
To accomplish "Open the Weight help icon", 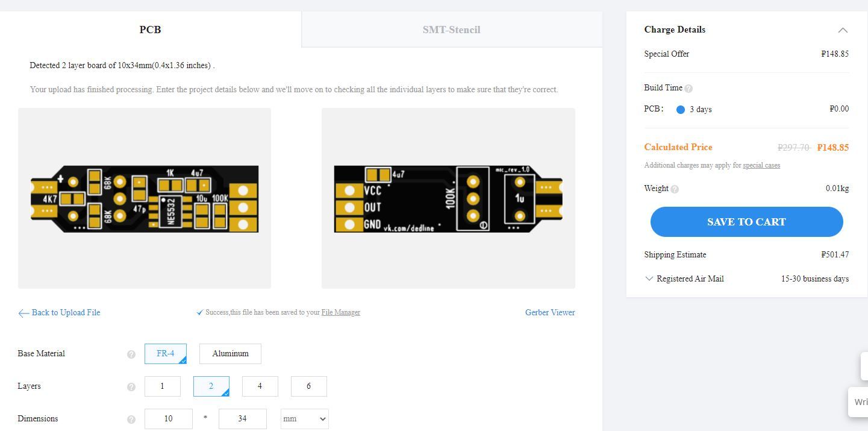I will click(x=675, y=189).
